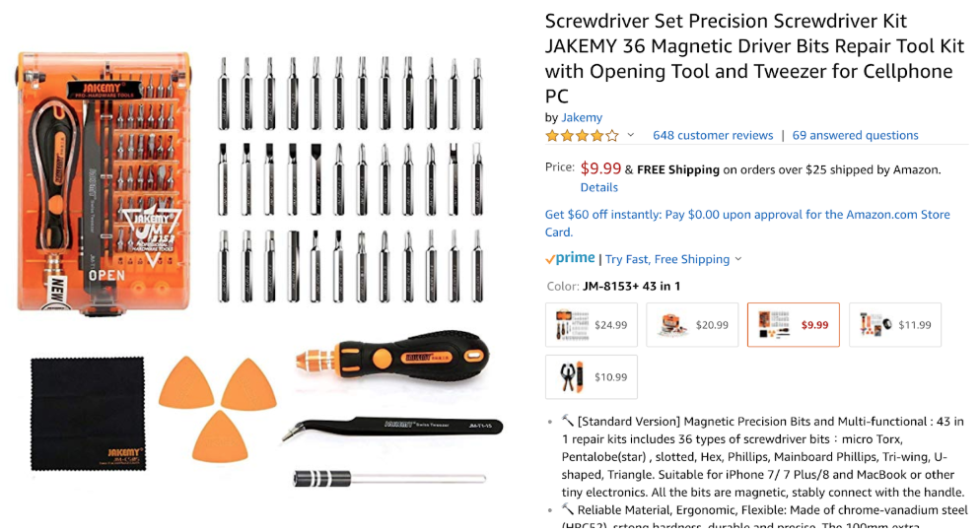This screenshot has height=532, width=980.
Task: Click the black tweezers in product image
Action: point(392,428)
